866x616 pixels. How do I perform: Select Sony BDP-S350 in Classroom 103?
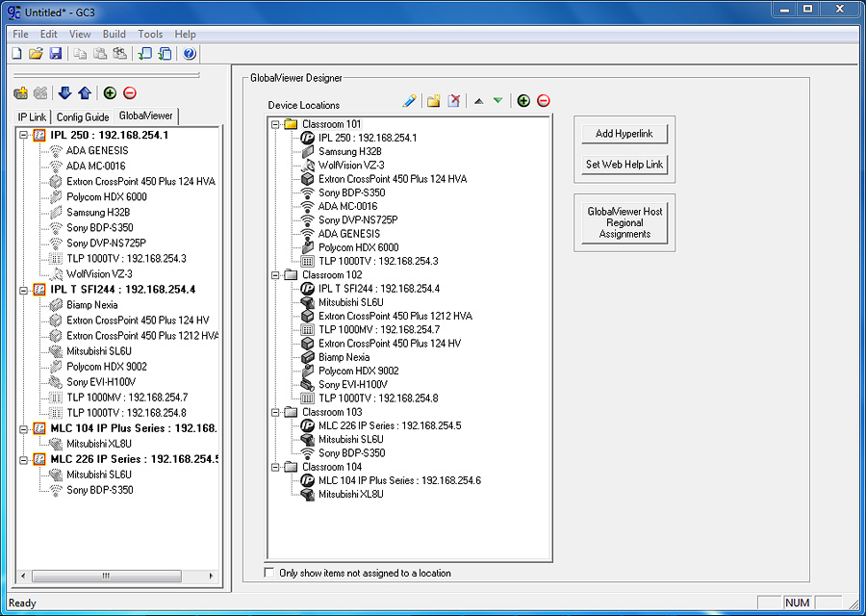[352, 453]
